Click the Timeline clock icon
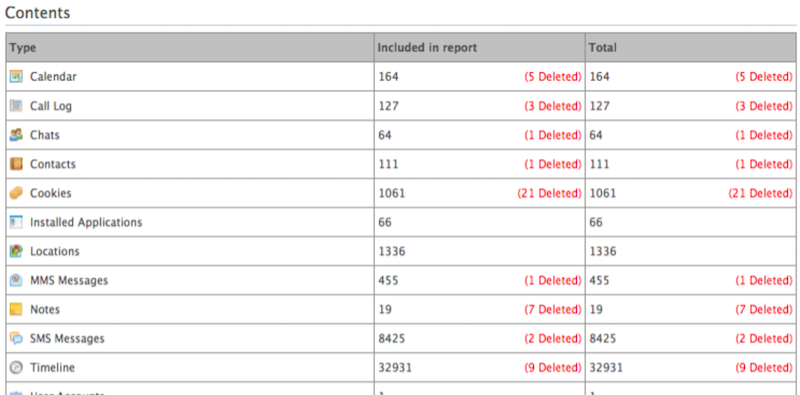The image size is (800, 395). coord(16,367)
